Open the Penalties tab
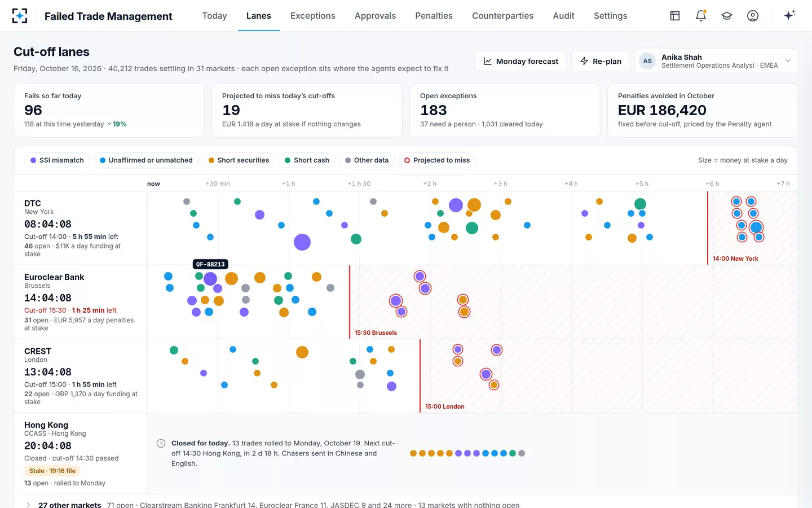This screenshot has width=812, height=508. point(434,16)
